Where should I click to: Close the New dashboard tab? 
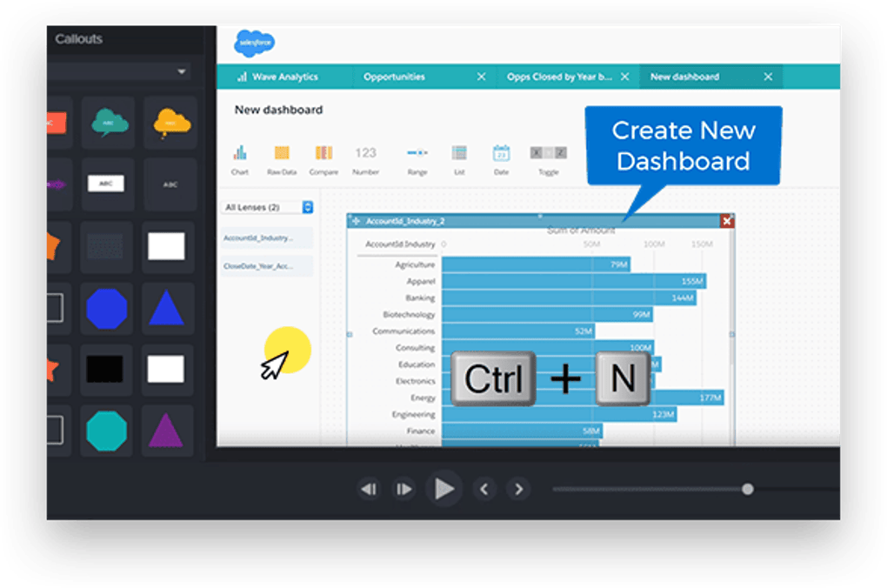point(768,77)
